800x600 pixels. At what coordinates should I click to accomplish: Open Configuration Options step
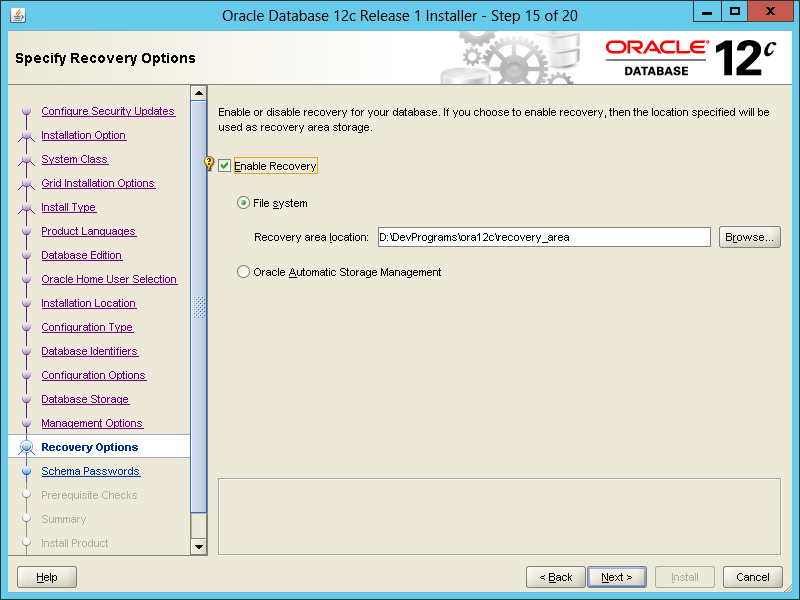pyautogui.click(x=93, y=375)
